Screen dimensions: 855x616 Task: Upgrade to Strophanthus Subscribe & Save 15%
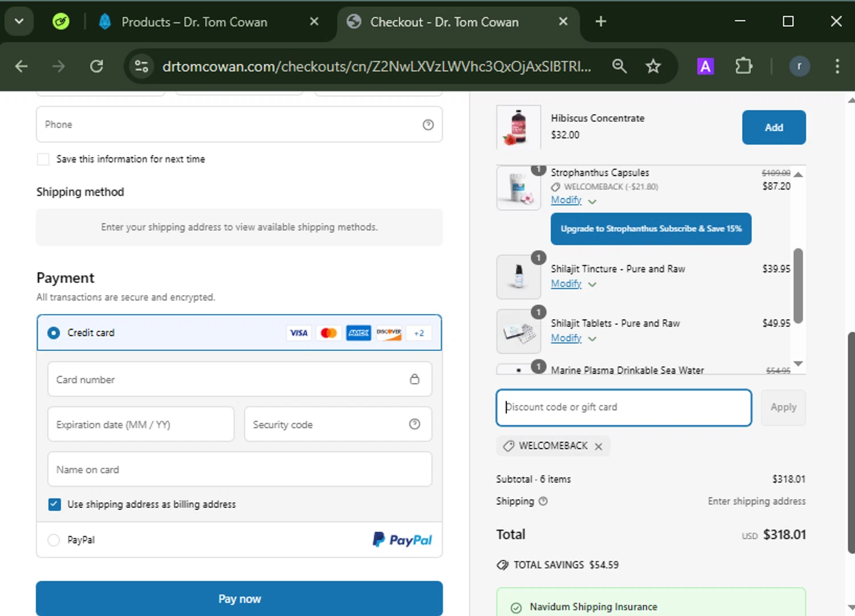pos(651,229)
